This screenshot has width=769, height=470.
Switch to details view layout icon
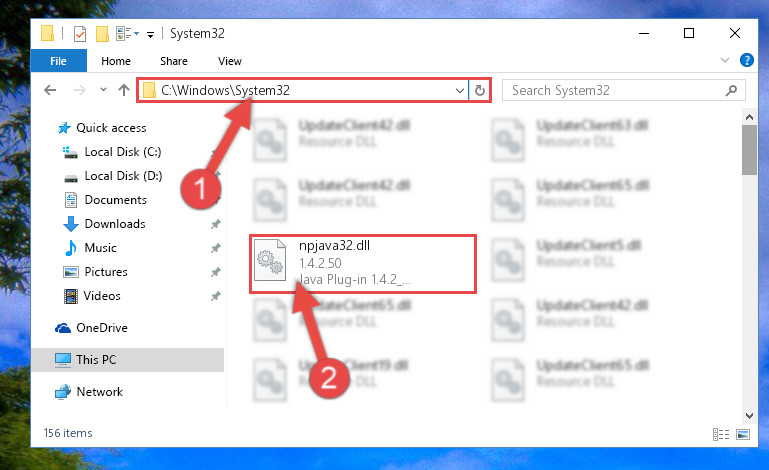720,434
